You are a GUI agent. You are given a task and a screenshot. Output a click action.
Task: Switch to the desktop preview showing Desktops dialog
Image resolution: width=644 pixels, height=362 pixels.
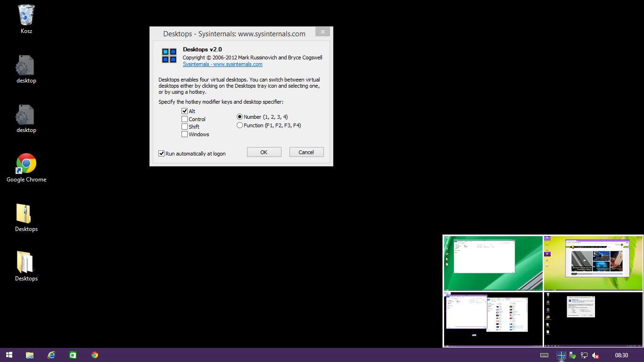point(593,319)
